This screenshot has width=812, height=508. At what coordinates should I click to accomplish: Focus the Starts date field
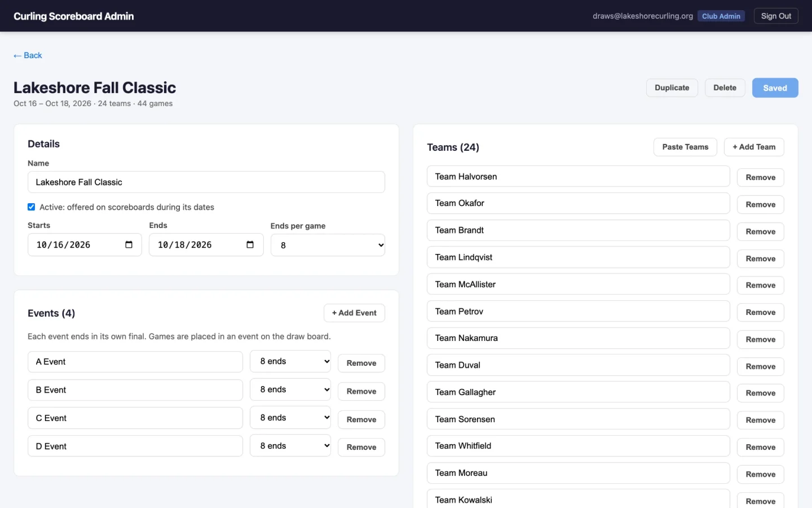(85, 244)
